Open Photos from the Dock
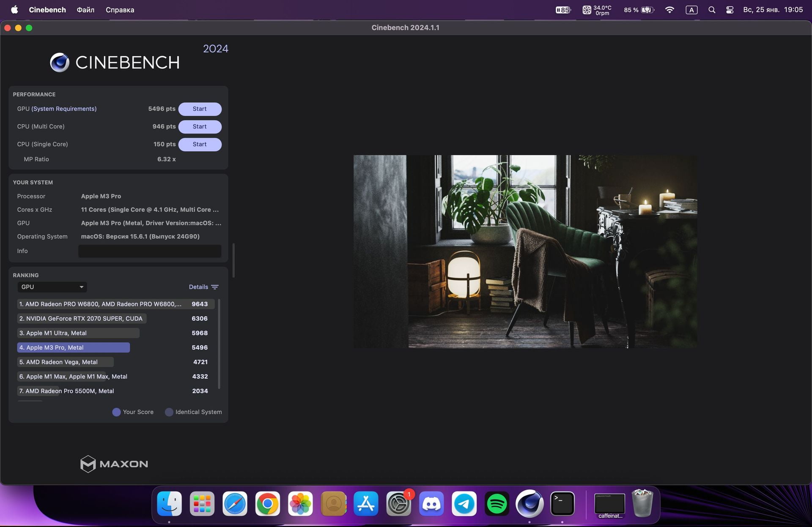 (300, 504)
